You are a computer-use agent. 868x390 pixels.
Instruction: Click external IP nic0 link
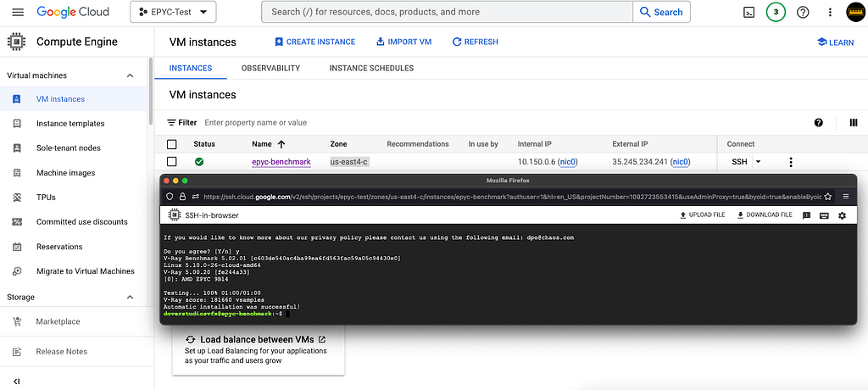[x=681, y=162]
